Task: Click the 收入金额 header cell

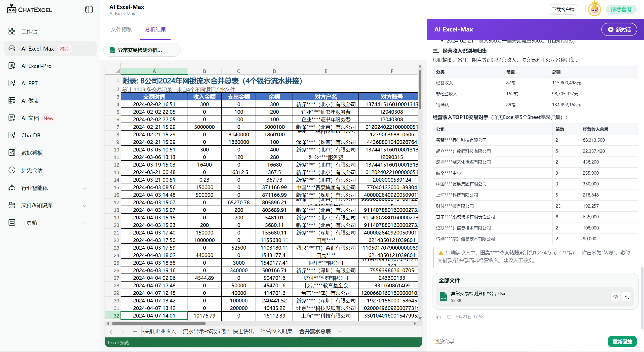Action: pos(204,97)
